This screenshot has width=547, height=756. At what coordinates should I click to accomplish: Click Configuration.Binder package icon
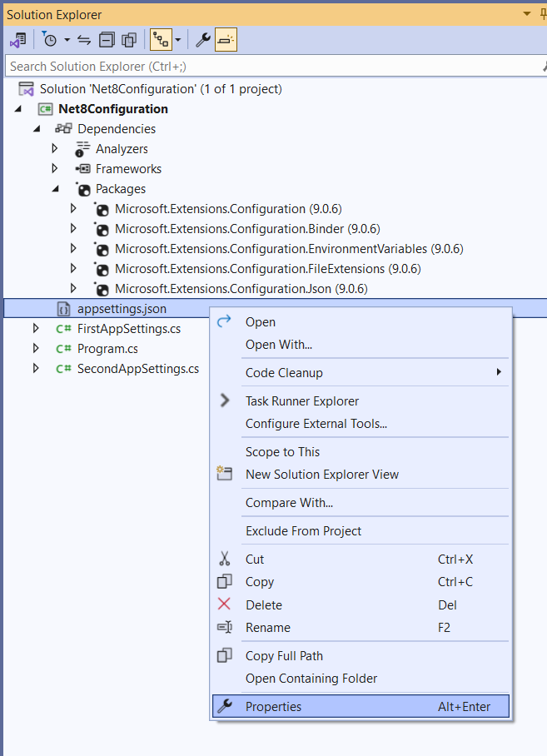[x=102, y=229]
